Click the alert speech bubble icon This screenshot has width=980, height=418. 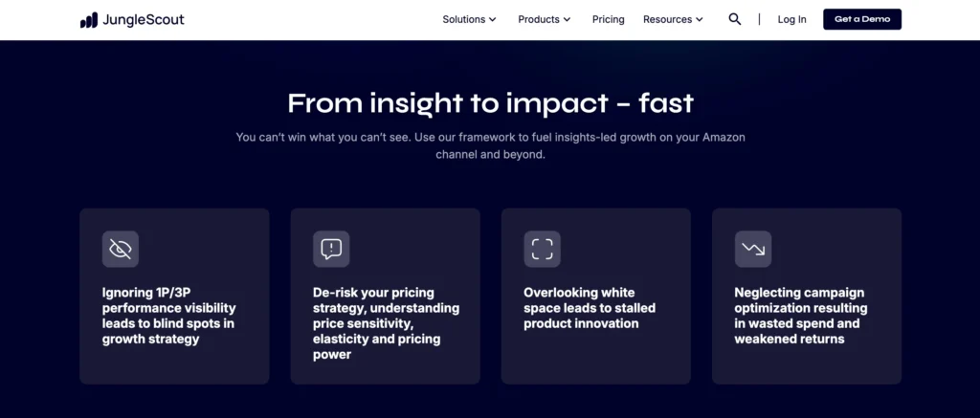(x=331, y=249)
